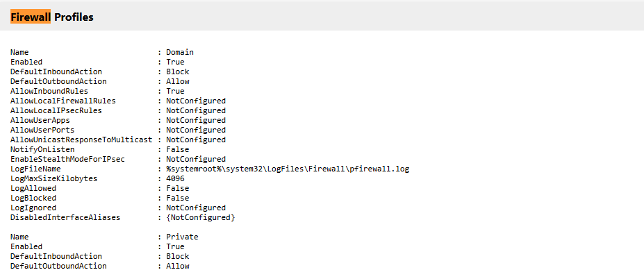Click the AllowLocalFirewallRules property label

pos(63,101)
